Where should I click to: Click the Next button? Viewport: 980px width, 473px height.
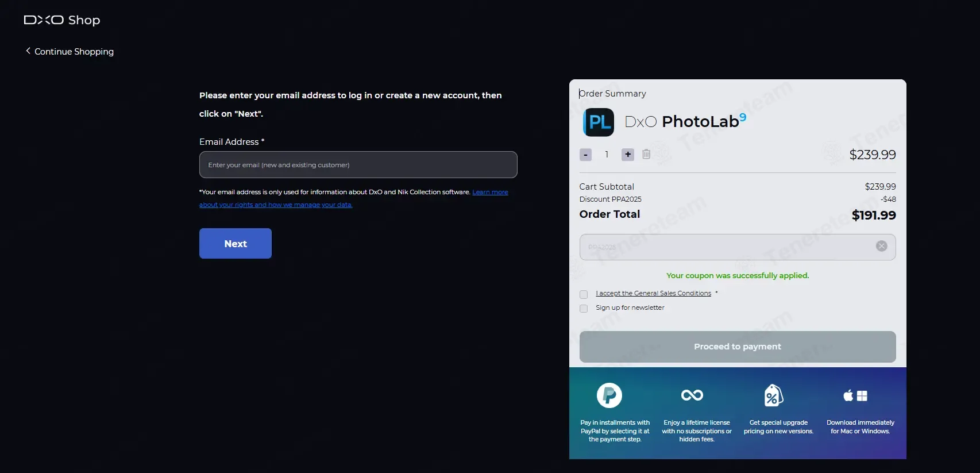pos(236,244)
